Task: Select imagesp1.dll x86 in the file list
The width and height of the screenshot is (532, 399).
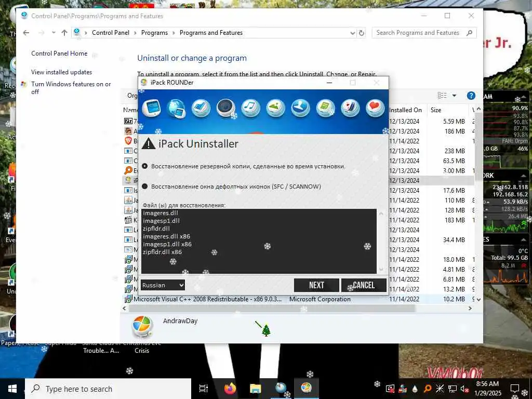Action: point(167,244)
